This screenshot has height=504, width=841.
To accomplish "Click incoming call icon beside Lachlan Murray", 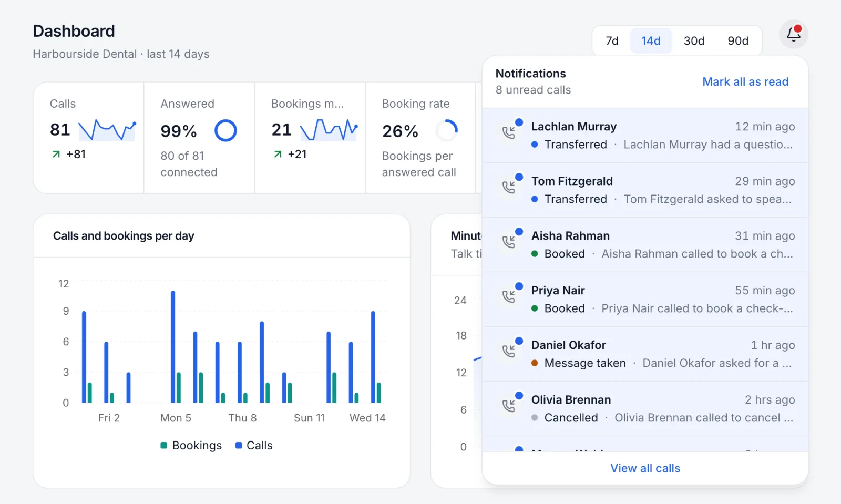I will pyautogui.click(x=508, y=133).
